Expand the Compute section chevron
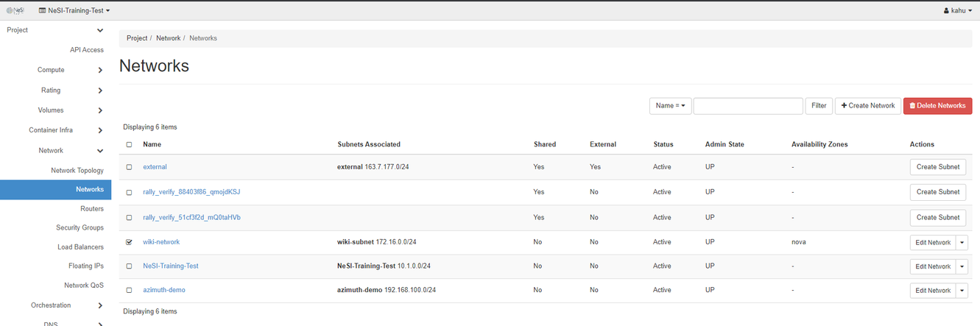This screenshot has width=980, height=326. coord(100,71)
